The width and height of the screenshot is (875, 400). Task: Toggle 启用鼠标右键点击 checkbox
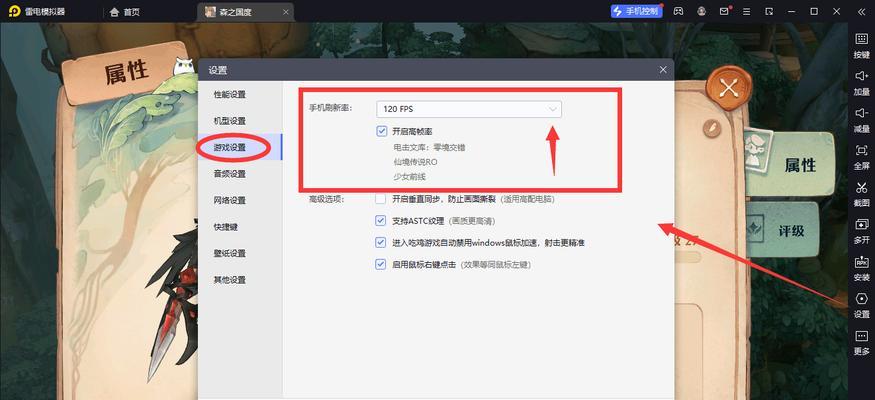coord(381,264)
